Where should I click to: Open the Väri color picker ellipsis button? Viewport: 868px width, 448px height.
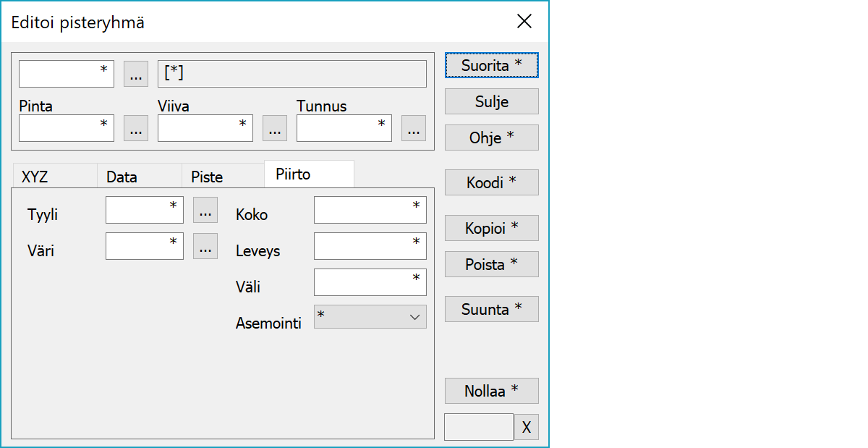coord(205,246)
